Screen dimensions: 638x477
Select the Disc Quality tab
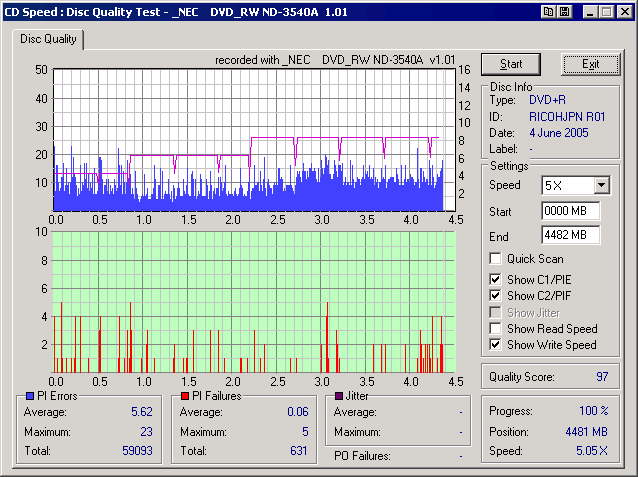point(49,40)
